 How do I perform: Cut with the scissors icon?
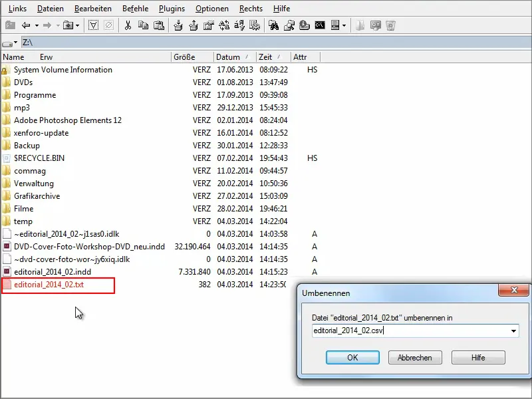click(x=128, y=25)
